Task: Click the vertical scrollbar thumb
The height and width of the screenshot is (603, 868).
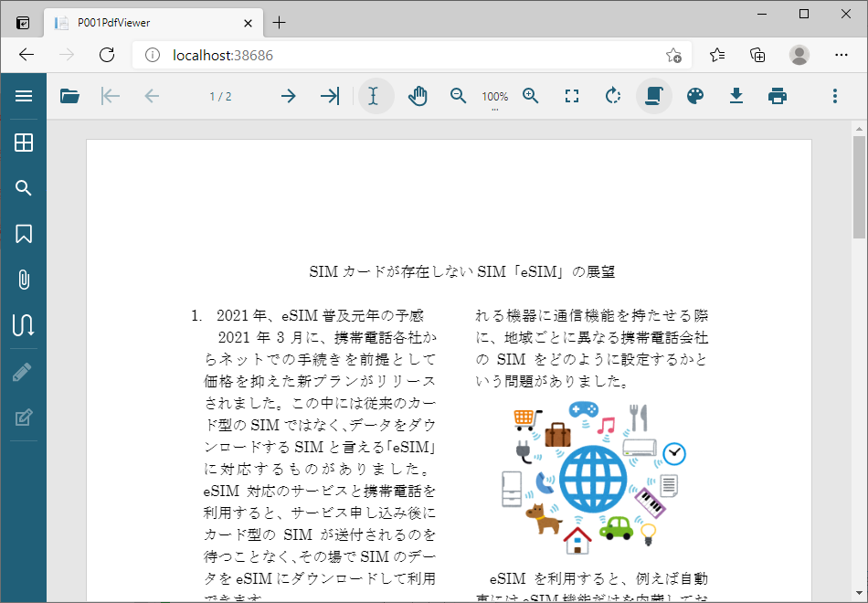Action: pos(859,187)
